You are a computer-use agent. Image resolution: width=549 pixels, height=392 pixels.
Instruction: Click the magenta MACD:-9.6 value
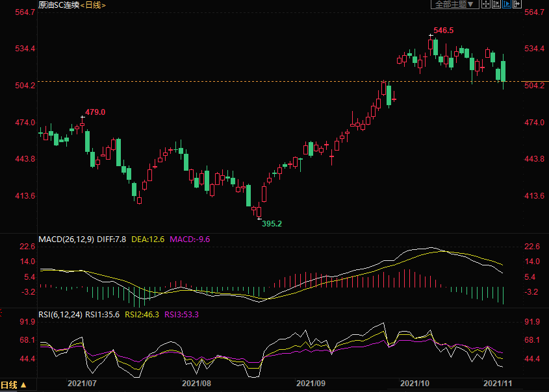click(x=190, y=239)
